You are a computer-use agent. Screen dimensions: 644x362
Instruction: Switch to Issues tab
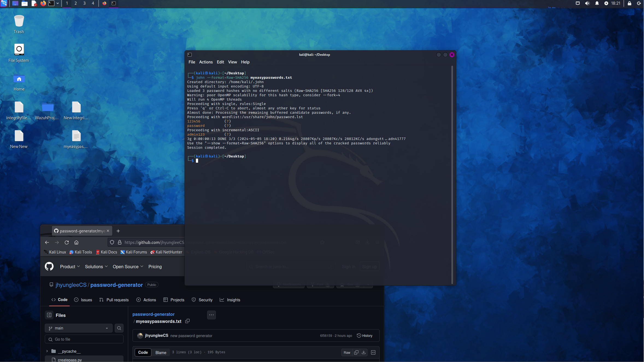[83, 300]
